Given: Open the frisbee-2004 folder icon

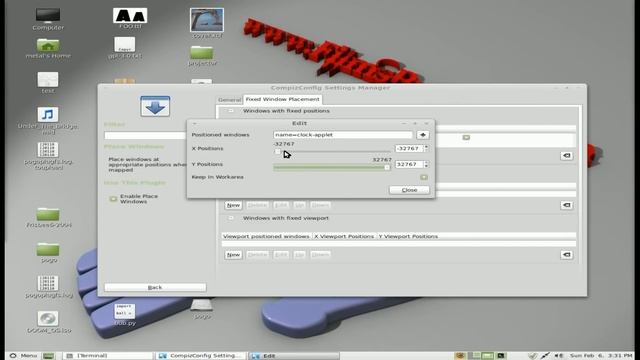Looking at the screenshot, I should [x=48, y=214].
